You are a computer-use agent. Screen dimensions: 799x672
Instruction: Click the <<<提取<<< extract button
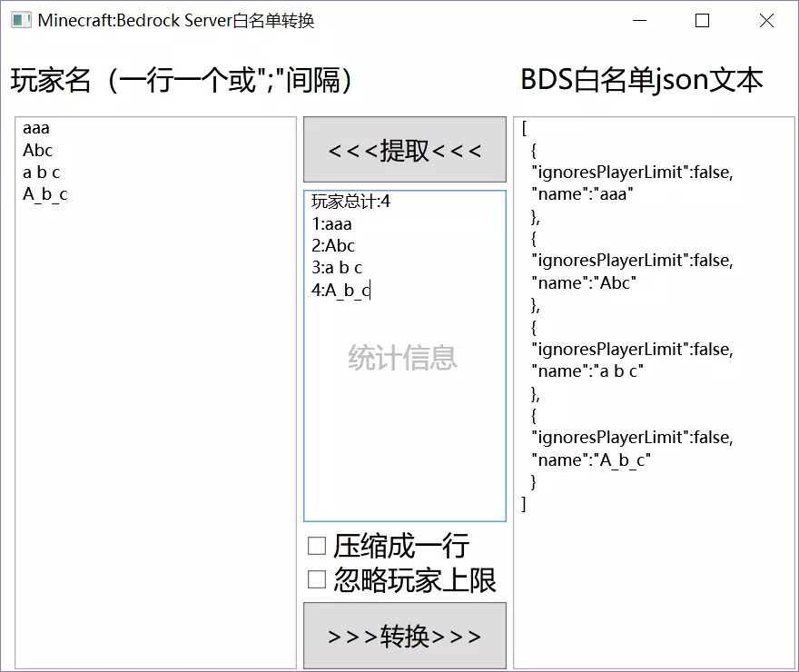[x=405, y=149]
